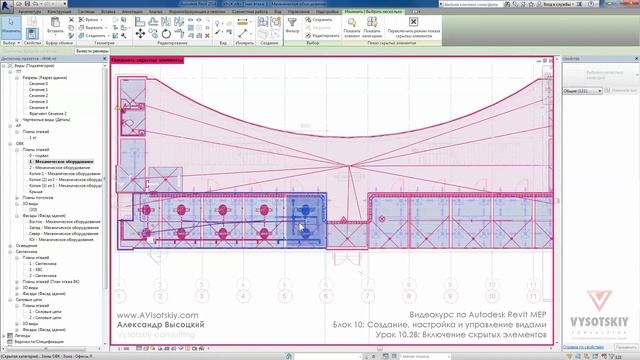The height and width of the screenshot is (360, 640).
Task: Click the Вывести размеры options bar button
Action: 92,51
